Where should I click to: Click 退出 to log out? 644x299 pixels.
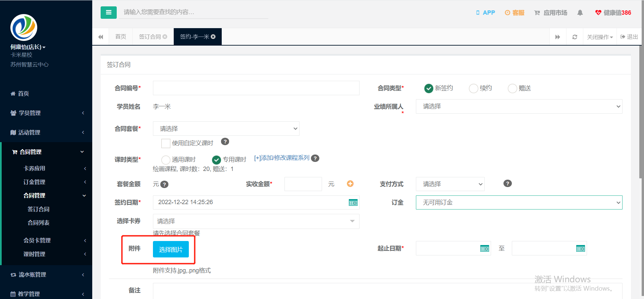point(629,37)
